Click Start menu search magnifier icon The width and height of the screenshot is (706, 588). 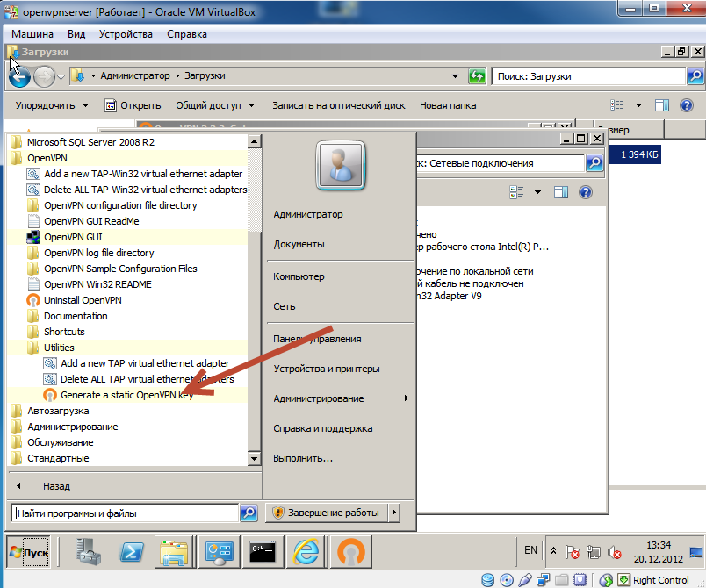[249, 513]
